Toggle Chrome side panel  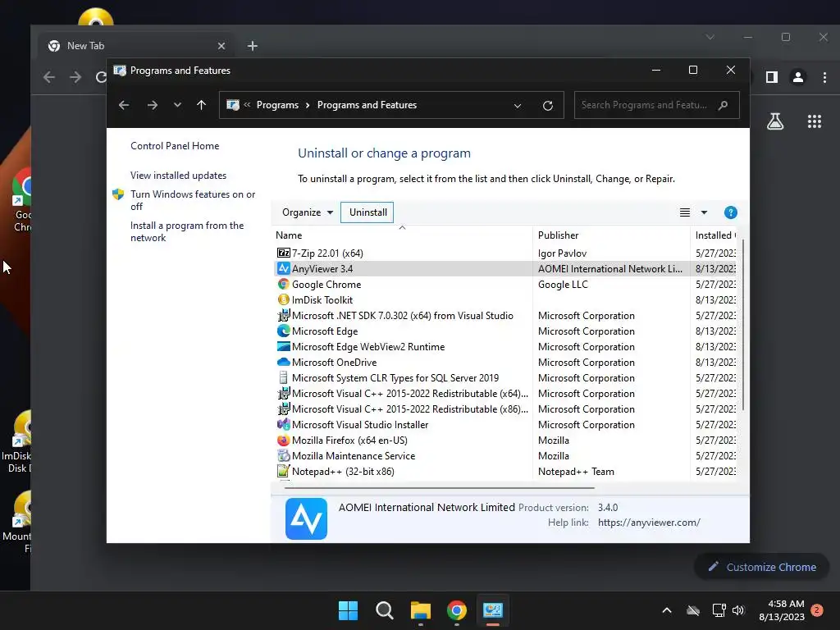click(771, 77)
